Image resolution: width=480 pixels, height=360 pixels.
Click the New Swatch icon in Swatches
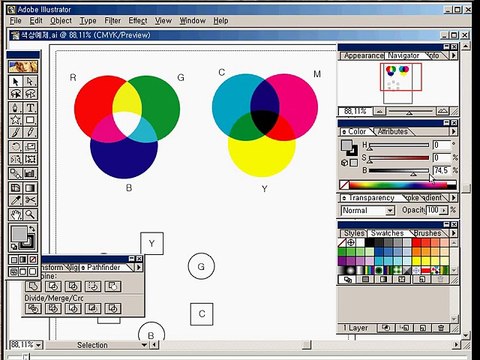pyautogui.click(x=422, y=279)
